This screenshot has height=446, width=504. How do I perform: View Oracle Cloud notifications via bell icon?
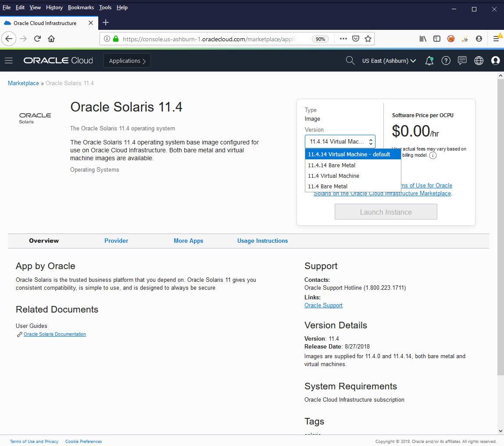[429, 61]
